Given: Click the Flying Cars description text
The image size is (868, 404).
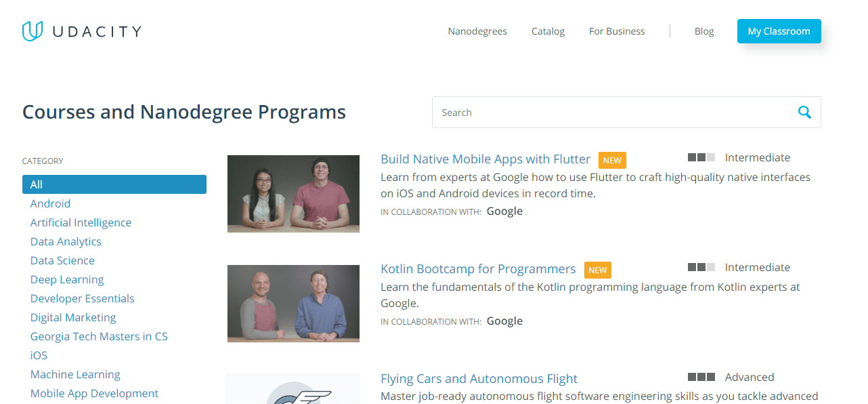Looking at the screenshot, I should pyautogui.click(x=599, y=396).
